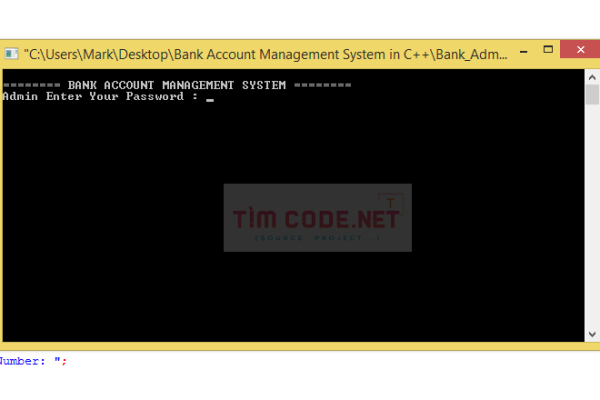Screen dimensions: 600x400
Task: Close the Bank Account console window
Action: click(580, 49)
